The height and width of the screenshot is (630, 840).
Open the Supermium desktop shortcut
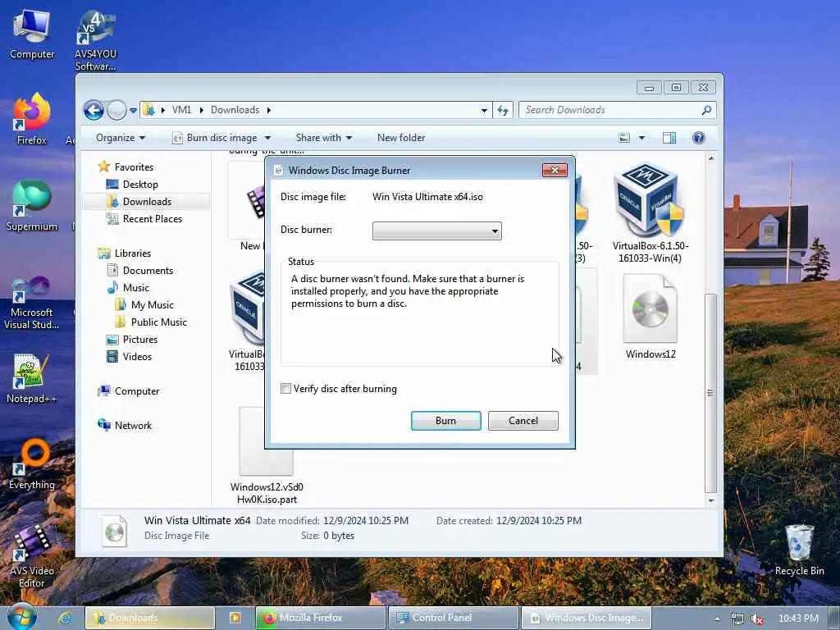click(x=32, y=206)
